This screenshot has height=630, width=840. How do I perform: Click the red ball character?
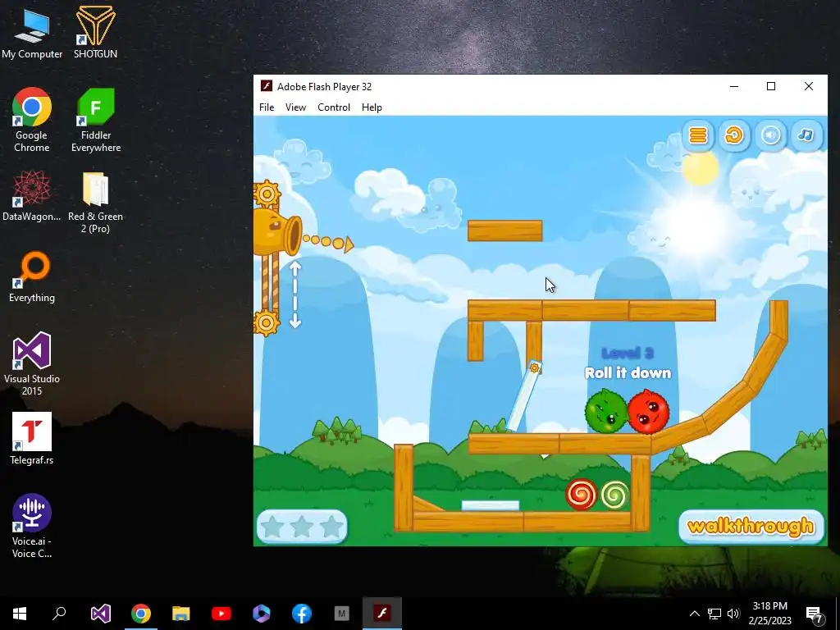click(x=648, y=411)
